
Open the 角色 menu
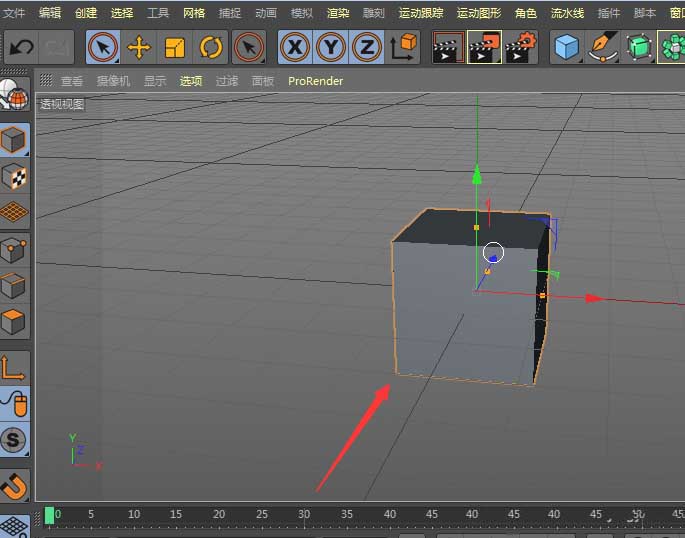tap(526, 13)
